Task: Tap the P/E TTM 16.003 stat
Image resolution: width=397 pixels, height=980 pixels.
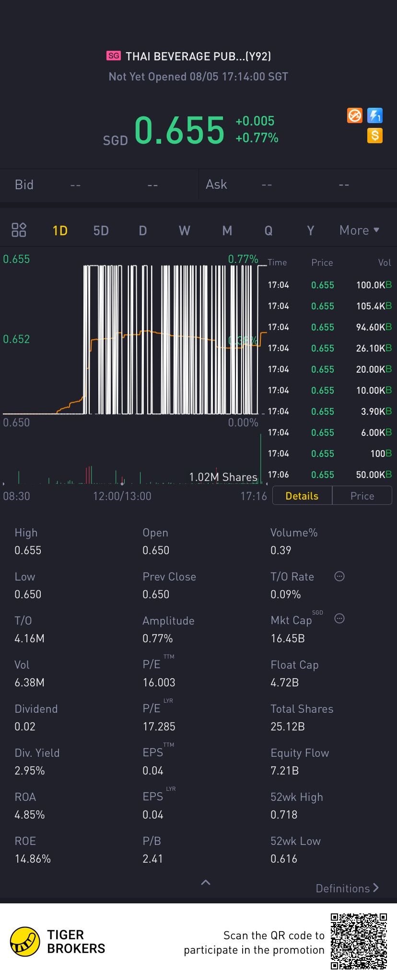Action: 159,672
